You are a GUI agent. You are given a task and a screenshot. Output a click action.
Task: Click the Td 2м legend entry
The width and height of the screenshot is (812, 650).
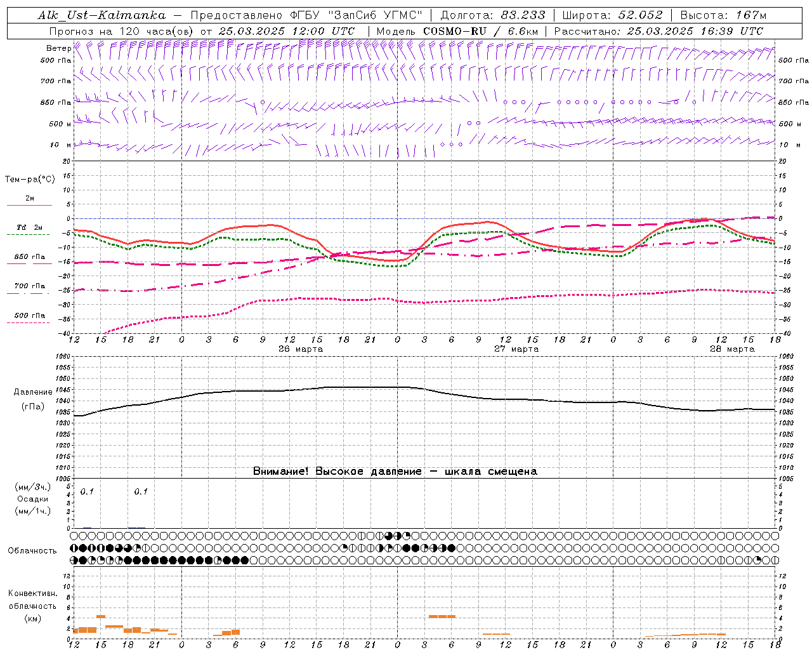click(x=30, y=227)
